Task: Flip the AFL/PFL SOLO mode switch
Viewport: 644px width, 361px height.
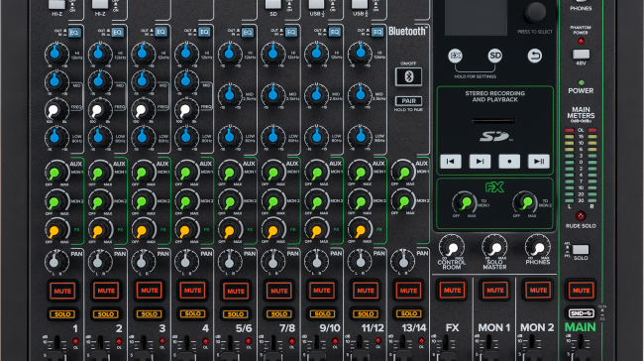Action: pos(581,249)
